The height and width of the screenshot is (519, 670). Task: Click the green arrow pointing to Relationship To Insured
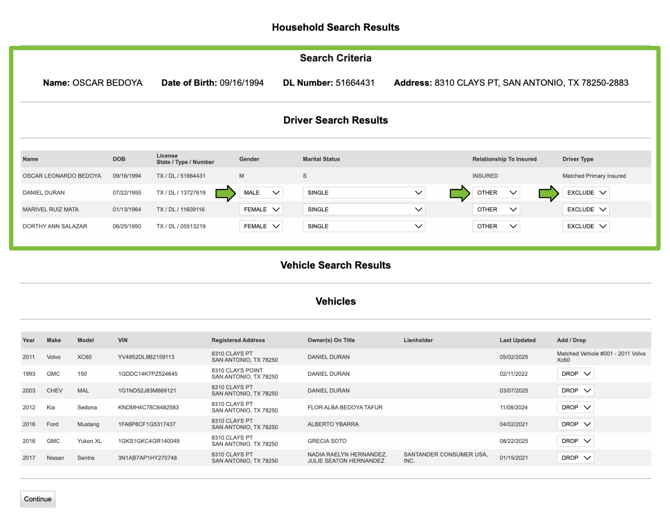(x=459, y=193)
